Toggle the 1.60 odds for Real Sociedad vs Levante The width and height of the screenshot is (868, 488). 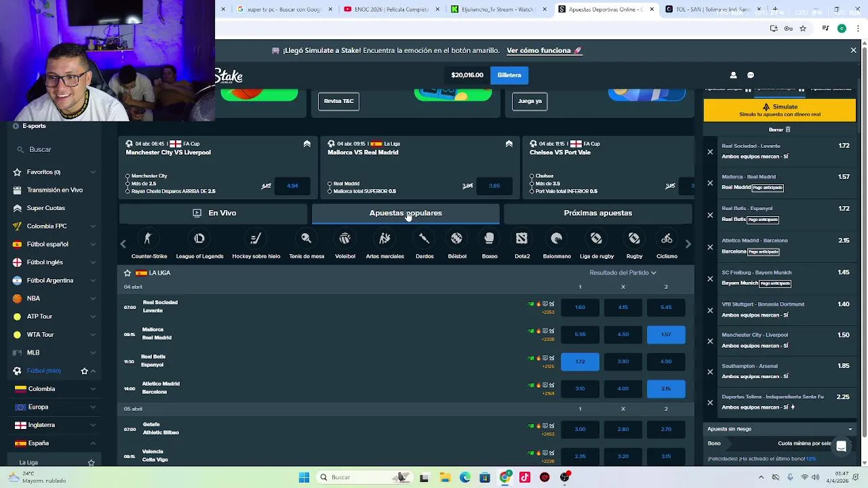[580, 307]
